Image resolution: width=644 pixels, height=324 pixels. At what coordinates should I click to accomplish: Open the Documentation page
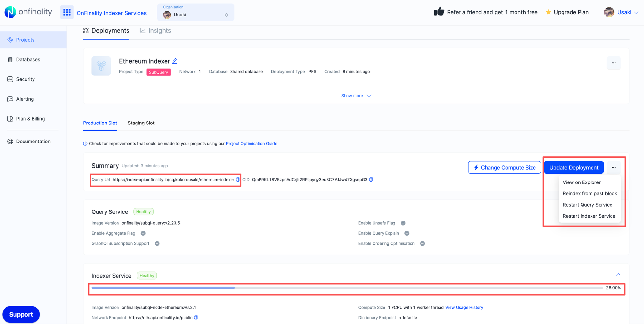point(33,141)
